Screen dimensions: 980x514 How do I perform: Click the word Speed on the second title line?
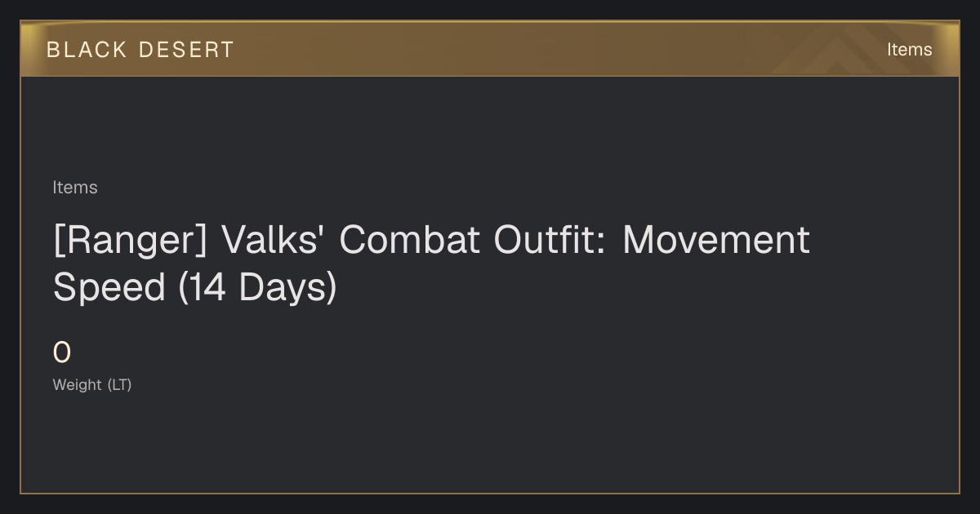pos(109,287)
